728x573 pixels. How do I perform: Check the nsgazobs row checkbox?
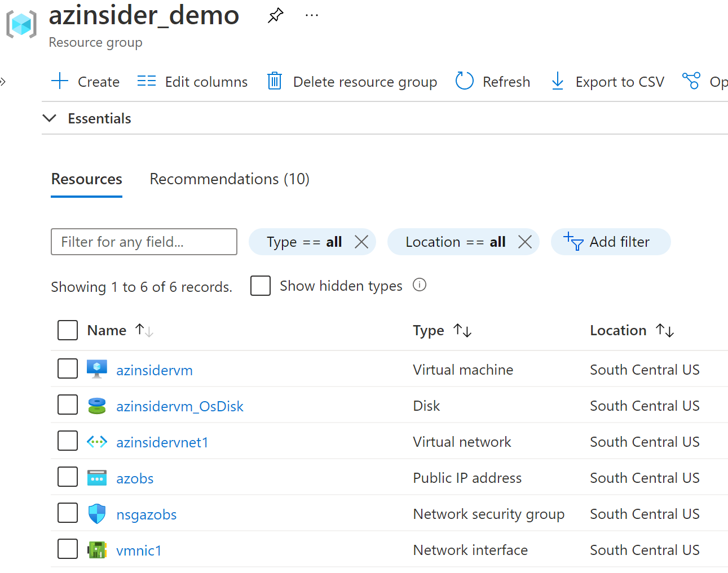pos(68,513)
